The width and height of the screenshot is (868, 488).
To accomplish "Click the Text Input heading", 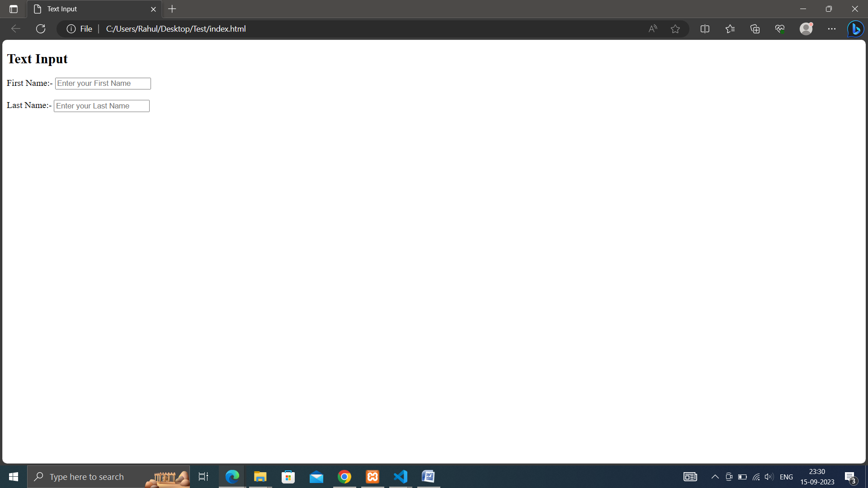I will pyautogui.click(x=38, y=59).
